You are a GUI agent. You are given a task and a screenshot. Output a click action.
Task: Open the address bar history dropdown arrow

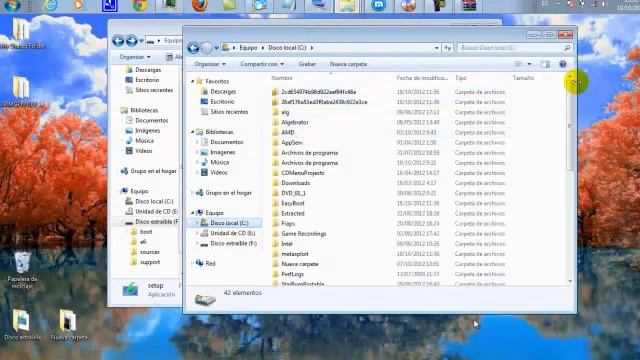pos(437,48)
